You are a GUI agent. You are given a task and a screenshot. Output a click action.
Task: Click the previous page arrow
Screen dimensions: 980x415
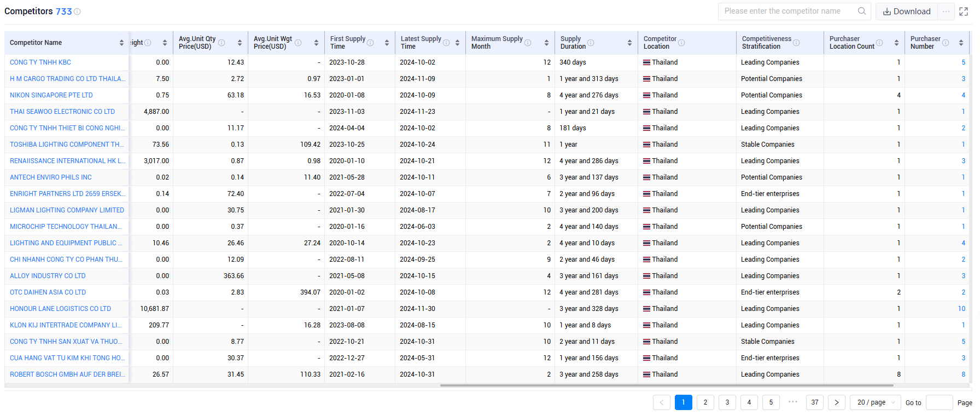point(662,402)
